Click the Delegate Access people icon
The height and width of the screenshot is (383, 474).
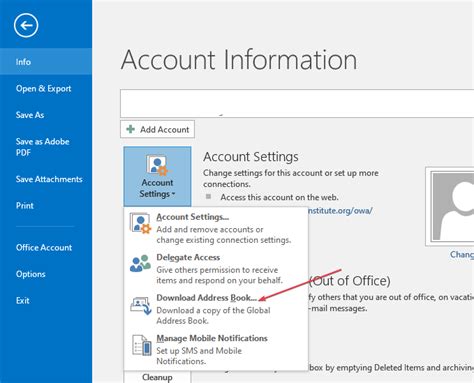pos(140,263)
